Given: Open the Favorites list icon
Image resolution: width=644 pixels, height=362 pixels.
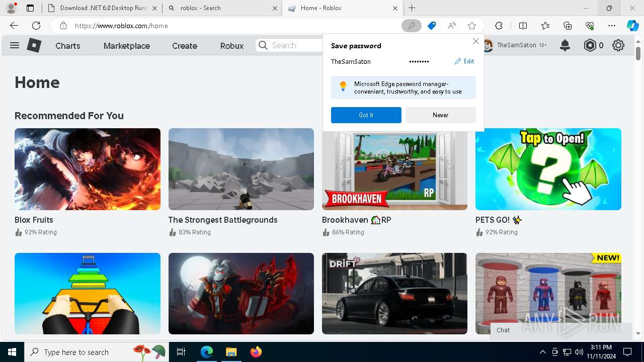Looking at the screenshot, I should 545,26.
